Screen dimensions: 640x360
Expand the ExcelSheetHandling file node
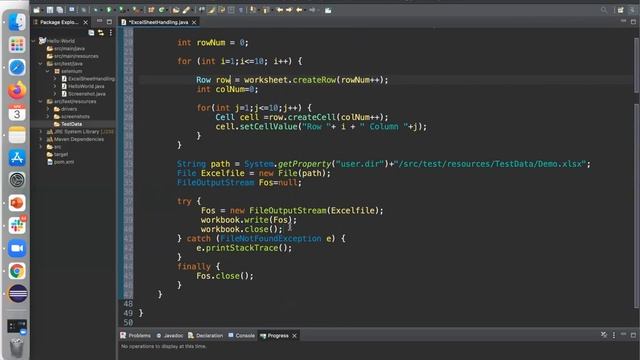tap(55, 78)
